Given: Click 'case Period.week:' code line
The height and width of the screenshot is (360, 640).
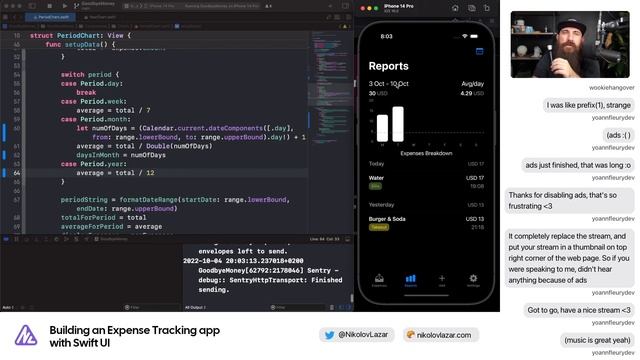Looking at the screenshot, I should click(x=94, y=101).
